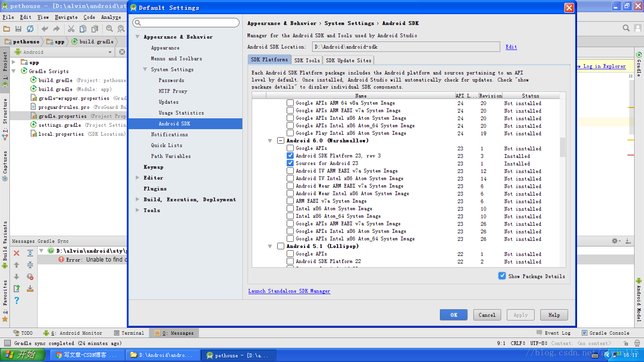This screenshot has height=362, width=644.
Task: Open the Analyze menu
Action: tap(111, 17)
